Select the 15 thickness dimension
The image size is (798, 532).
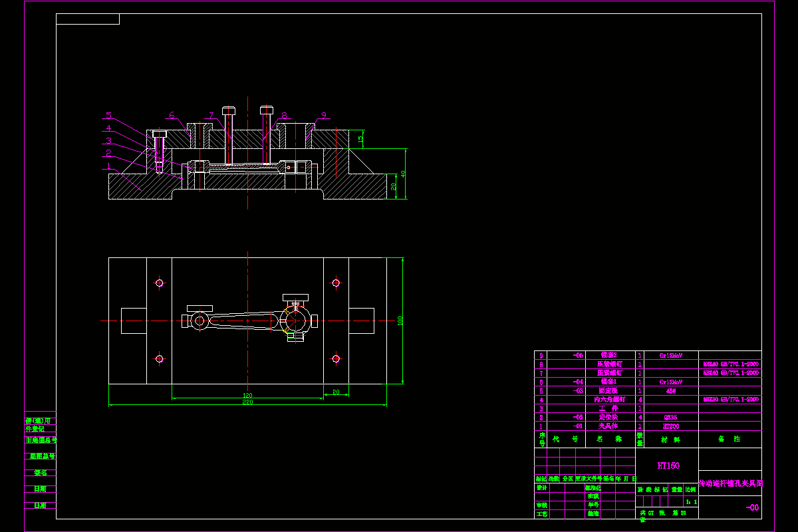pyautogui.click(x=361, y=139)
